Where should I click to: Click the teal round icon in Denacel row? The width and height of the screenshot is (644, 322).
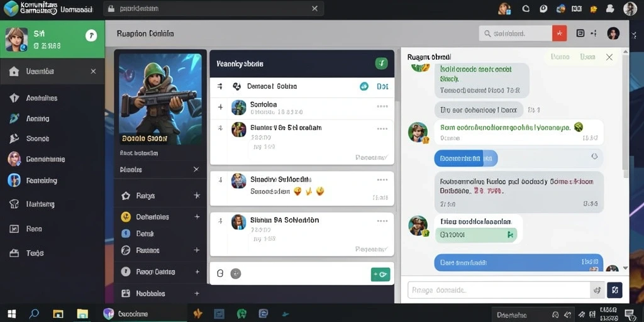[x=364, y=86]
